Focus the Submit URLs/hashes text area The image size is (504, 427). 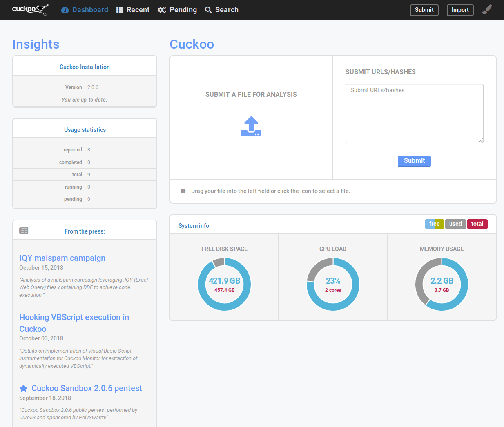click(x=415, y=113)
